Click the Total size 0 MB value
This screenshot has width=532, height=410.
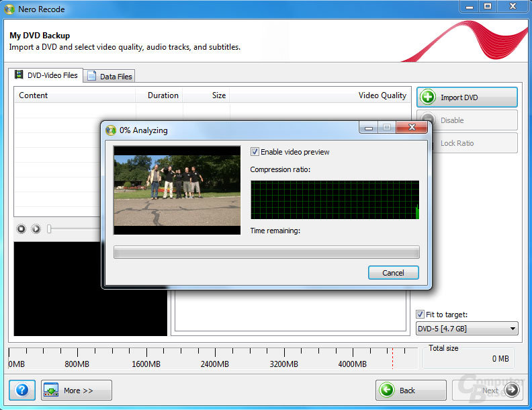pos(500,359)
